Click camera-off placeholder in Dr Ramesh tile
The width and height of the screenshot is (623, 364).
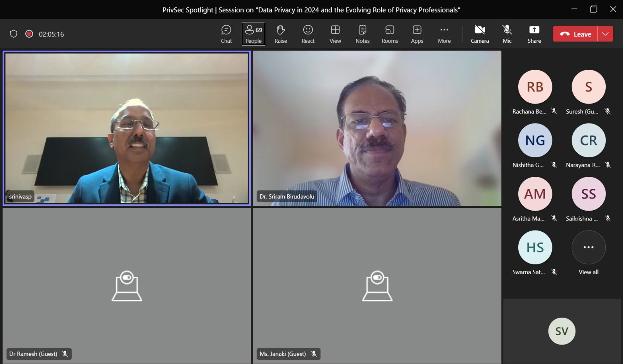(x=127, y=286)
